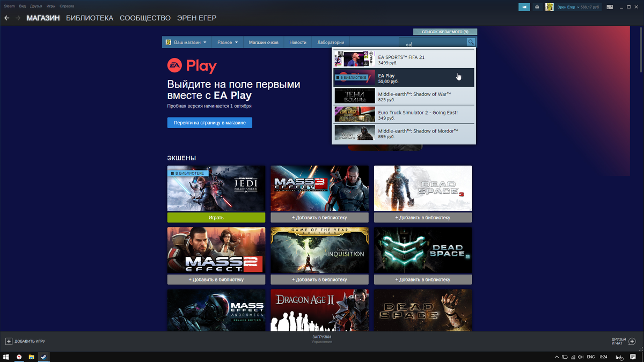
Task: Open the Друзья menu
Action: pyautogui.click(x=36, y=6)
